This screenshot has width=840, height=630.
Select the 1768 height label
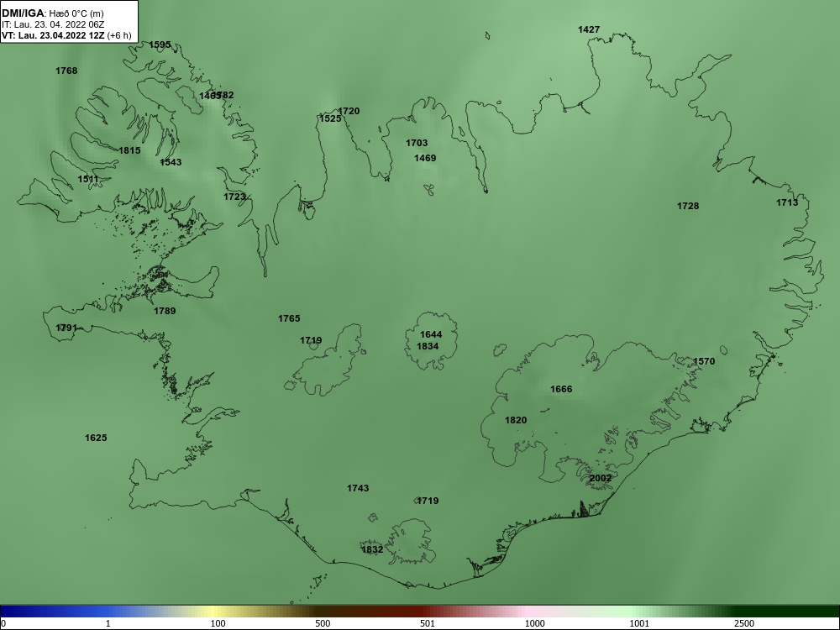click(66, 71)
